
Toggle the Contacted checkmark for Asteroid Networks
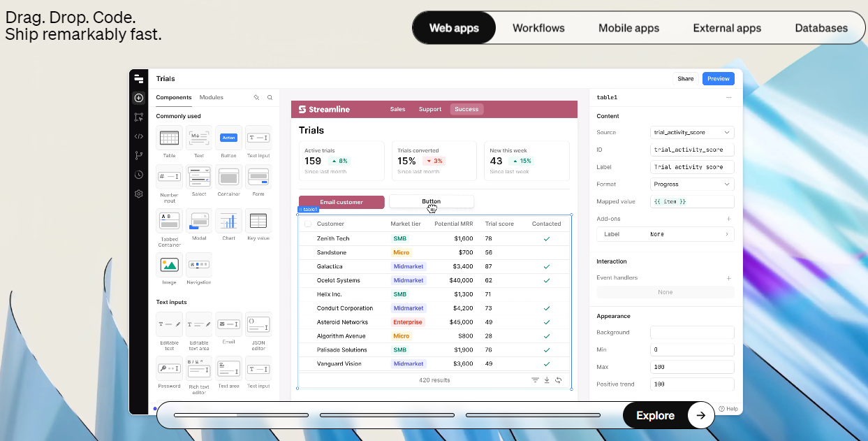547,322
